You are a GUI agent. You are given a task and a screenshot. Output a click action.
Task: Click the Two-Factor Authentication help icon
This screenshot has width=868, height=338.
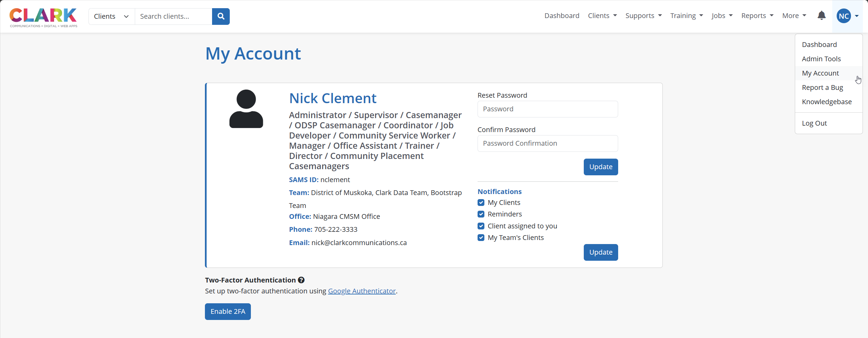click(301, 280)
